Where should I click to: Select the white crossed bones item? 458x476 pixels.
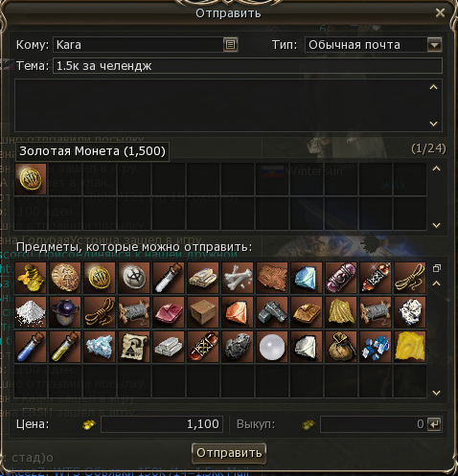click(x=238, y=278)
